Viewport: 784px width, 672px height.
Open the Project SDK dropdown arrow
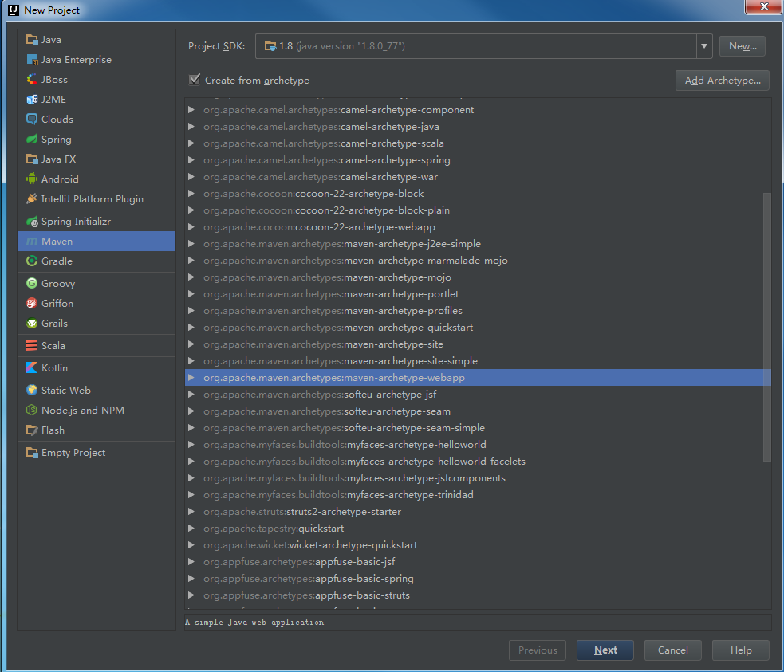[704, 46]
